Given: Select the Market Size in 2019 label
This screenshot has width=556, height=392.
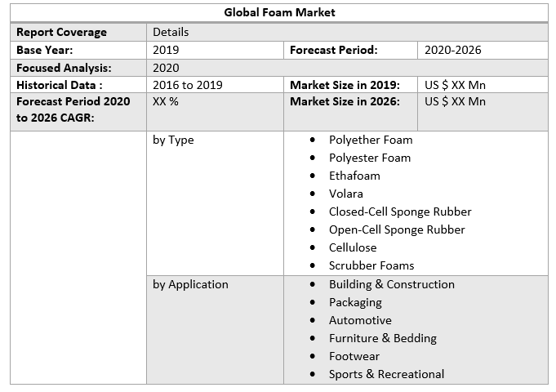Looking at the screenshot, I should point(345,85).
